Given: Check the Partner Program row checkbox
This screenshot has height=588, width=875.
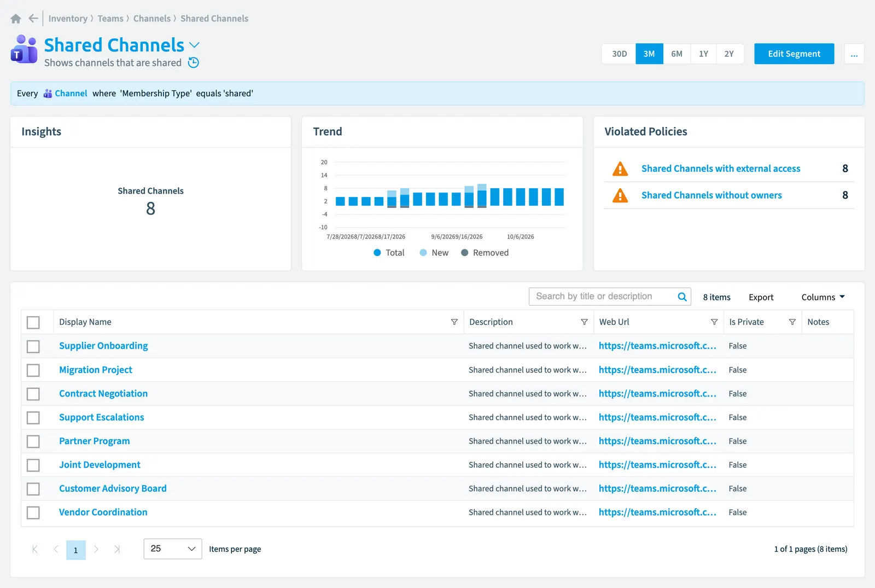Looking at the screenshot, I should [x=33, y=441].
